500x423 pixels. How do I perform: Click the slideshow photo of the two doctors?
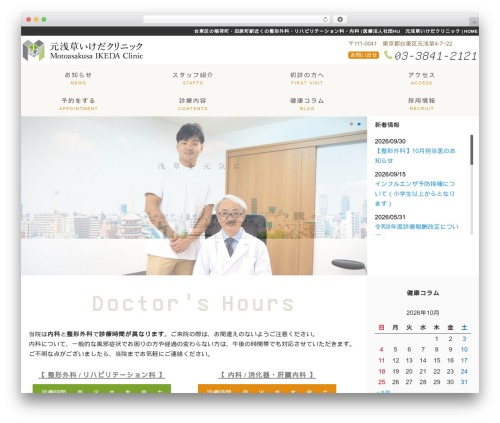[x=194, y=196]
